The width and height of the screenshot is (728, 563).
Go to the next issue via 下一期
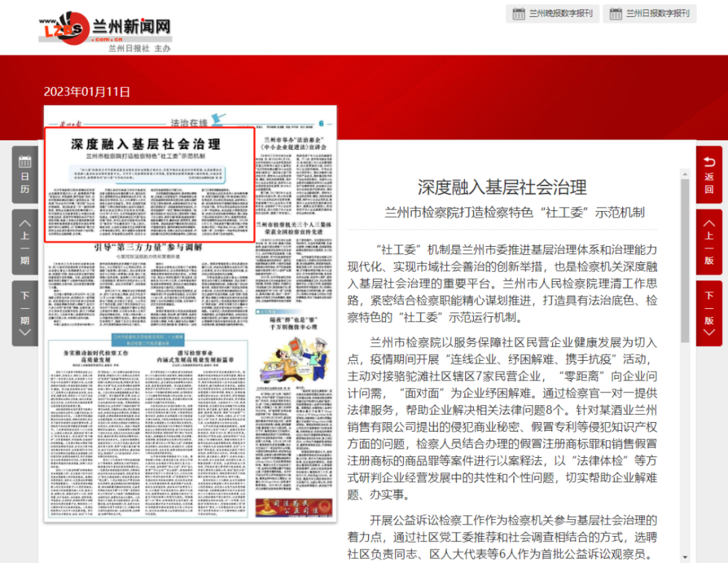click(24, 303)
